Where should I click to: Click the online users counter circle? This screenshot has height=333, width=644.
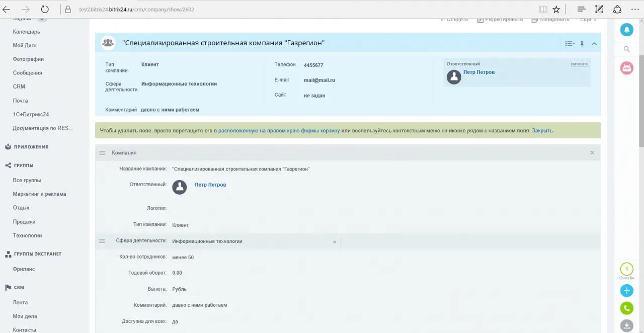pyautogui.click(x=626, y=269)
